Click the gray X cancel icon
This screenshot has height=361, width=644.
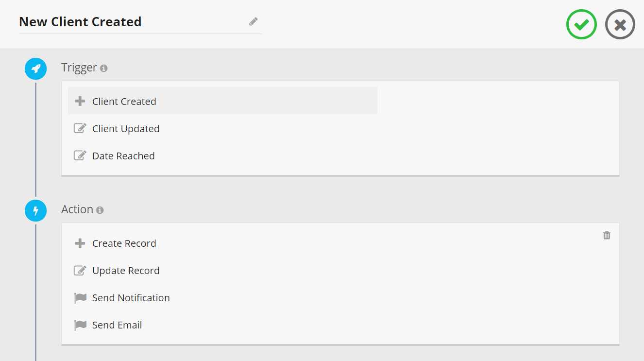(620, 24)
